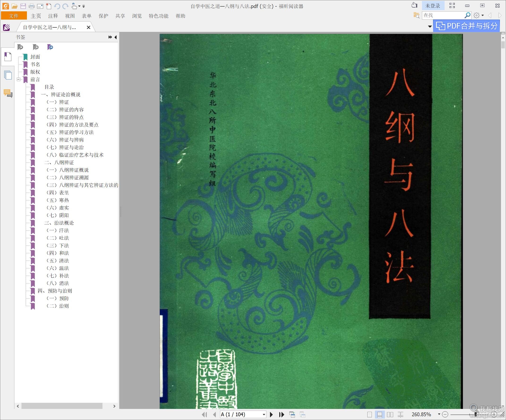Collapse the 前言 bookmark tree node

click(19, 79)
